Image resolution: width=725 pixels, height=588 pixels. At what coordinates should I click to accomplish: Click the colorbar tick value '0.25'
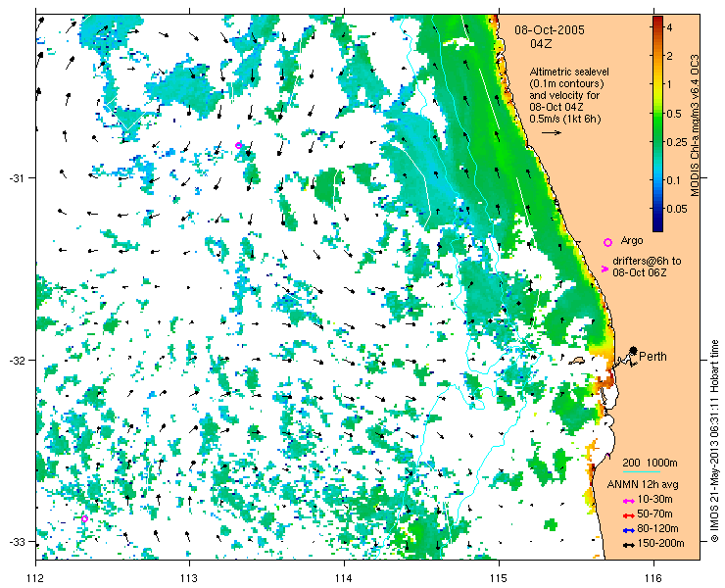pos(676,141)
